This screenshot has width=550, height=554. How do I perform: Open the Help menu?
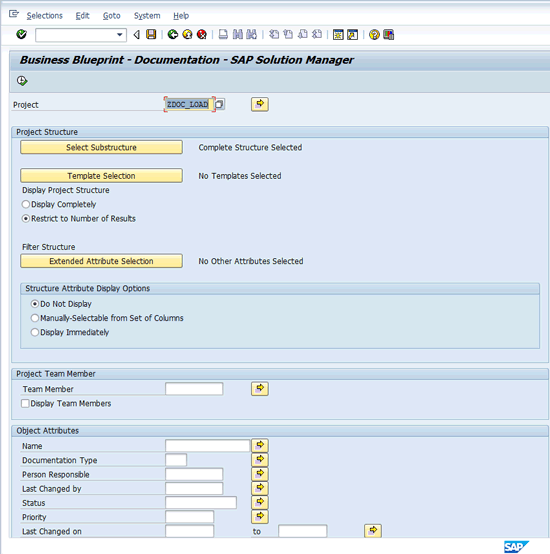point(181,16)
